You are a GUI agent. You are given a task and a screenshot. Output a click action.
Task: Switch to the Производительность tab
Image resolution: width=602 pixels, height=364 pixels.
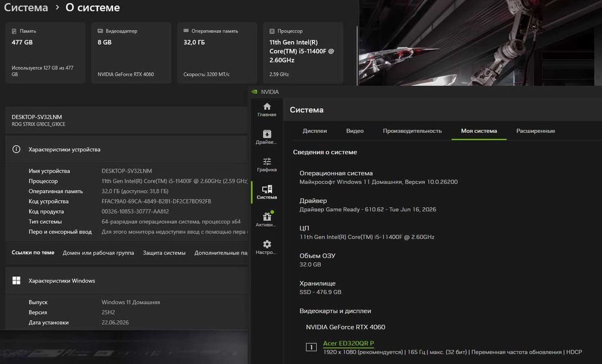tap(412, 131)
